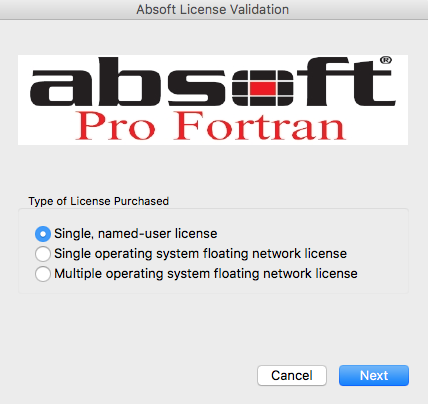This screenshot has width=428, height=404.
Task: Click the Next button
Action: pos(374,376)
